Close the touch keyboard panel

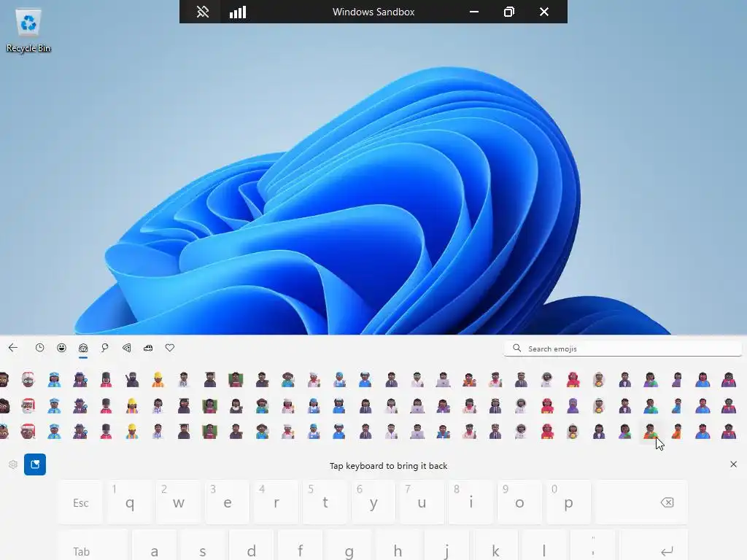[x=733, y=464]
